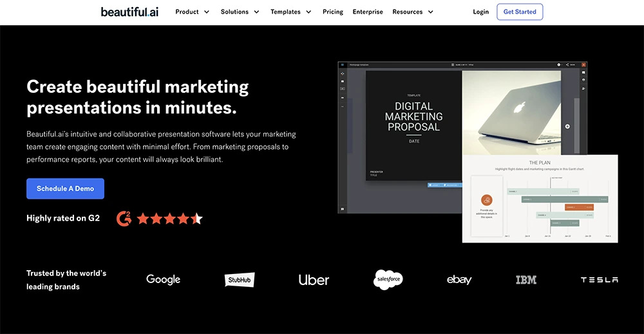Click the MacBook photo in slide preview
This screenshot has width=644, height=334.
click(x=511, y=113)
